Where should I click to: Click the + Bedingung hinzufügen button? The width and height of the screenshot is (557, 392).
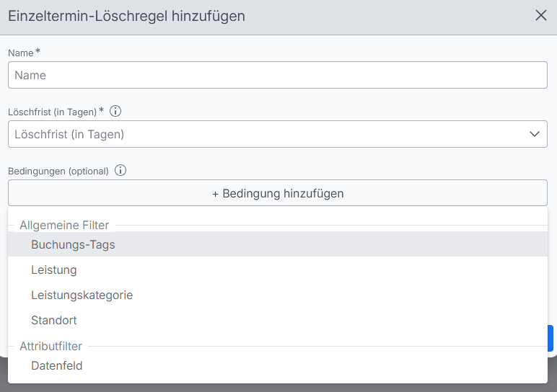coord(278,193)
